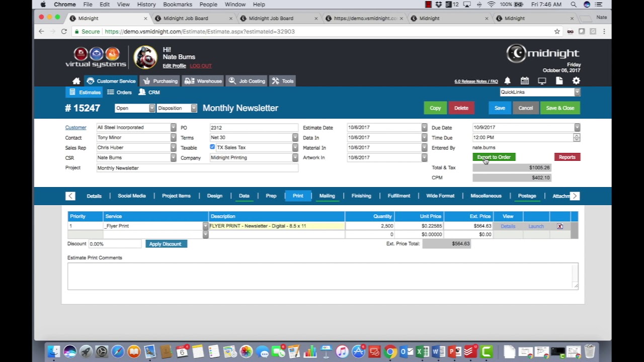Viewport: 644px width, 362px height.
Task: Open the Company dropdown Midnight Printing
Action: [295, 158]
